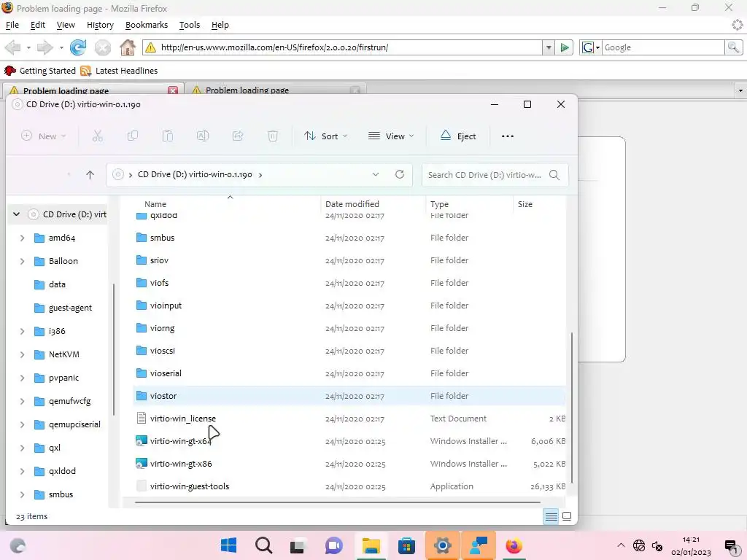Click the file list vertical scrollbar
The height and width of the screenshot is (560, 747).
(x=571, y=408)
